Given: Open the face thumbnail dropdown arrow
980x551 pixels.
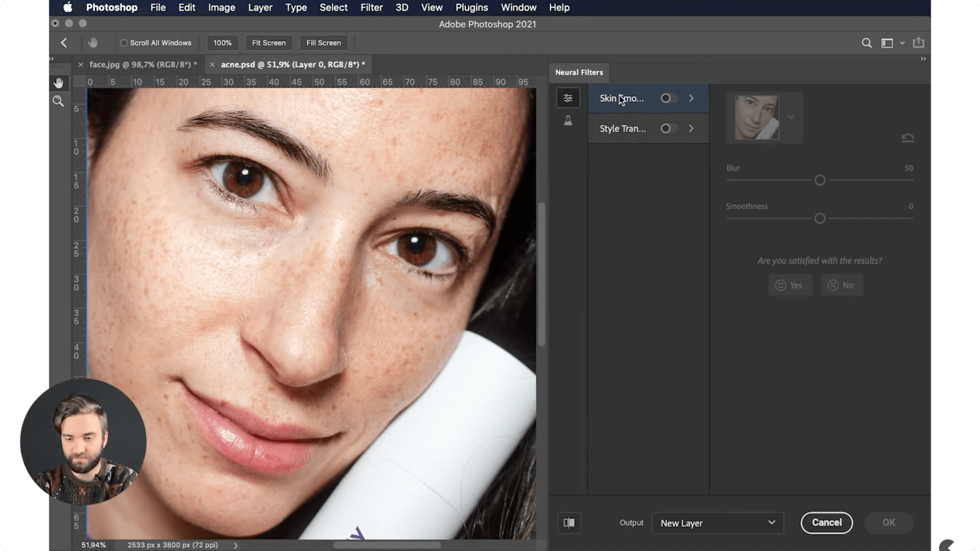Looking at the screenshot, I should 791,117.
